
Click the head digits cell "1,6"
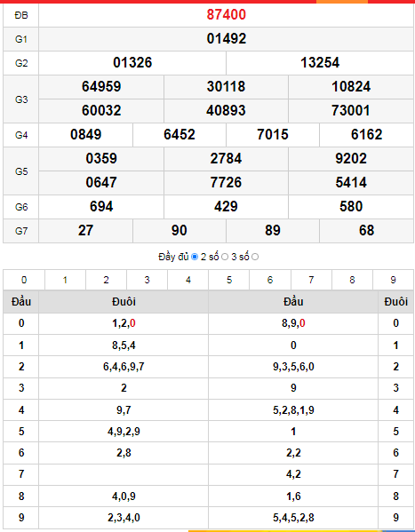click(x=293, y=496)
